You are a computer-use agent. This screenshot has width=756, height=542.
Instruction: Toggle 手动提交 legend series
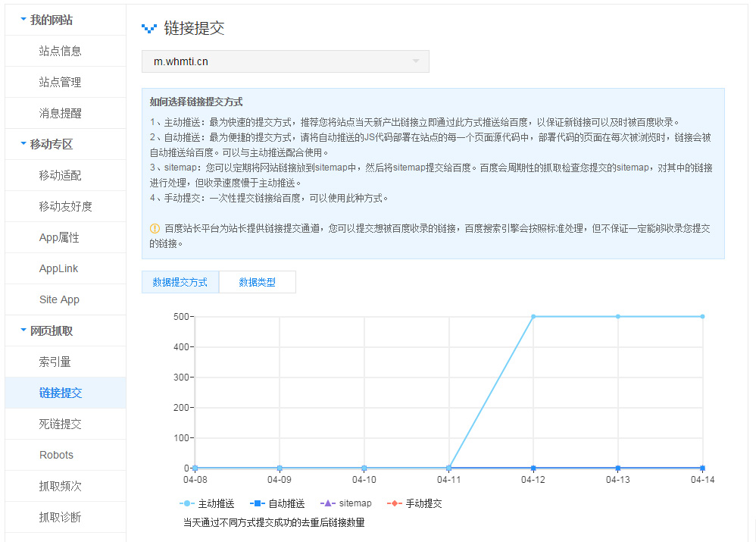tap(414, 503)
